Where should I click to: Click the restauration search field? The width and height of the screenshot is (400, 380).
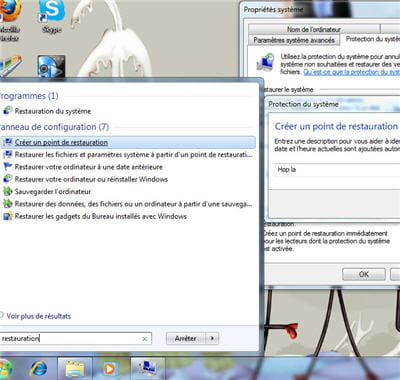75,338
